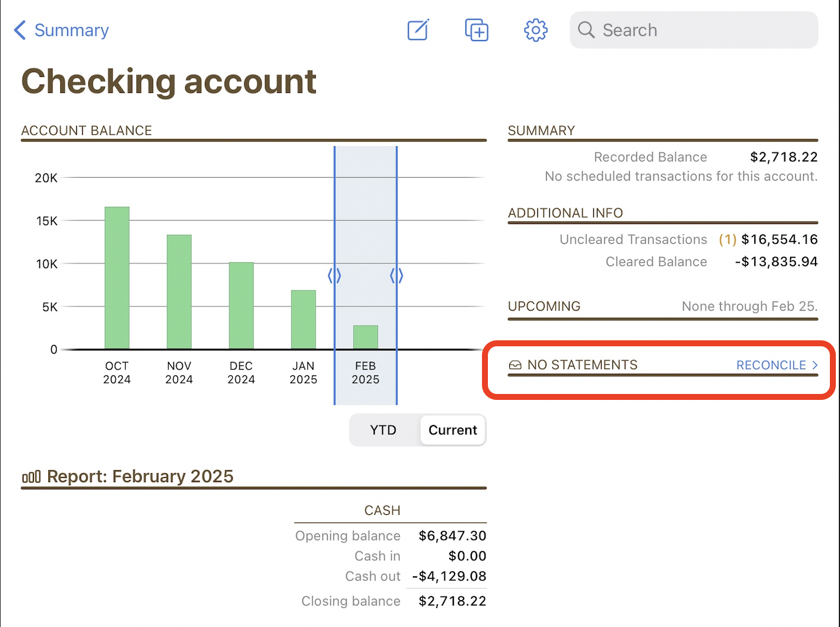Click the back chevron beside Summary

point(20,30)
